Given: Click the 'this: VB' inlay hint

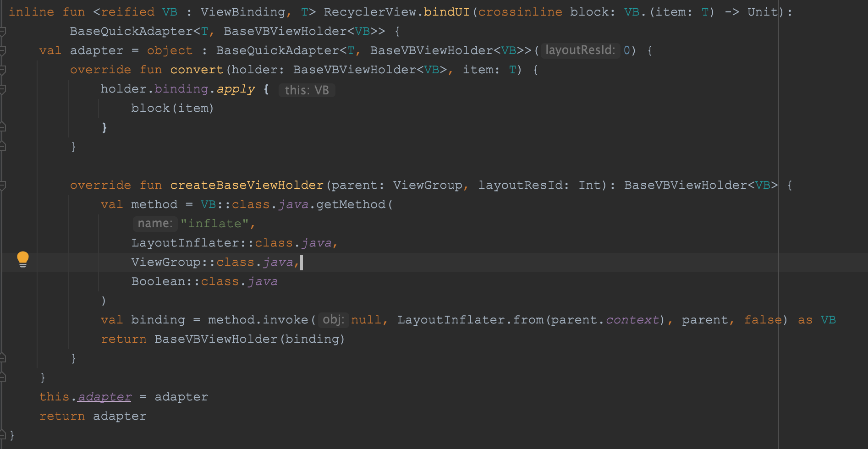Looking at the screenshot, I should (307, 90).
